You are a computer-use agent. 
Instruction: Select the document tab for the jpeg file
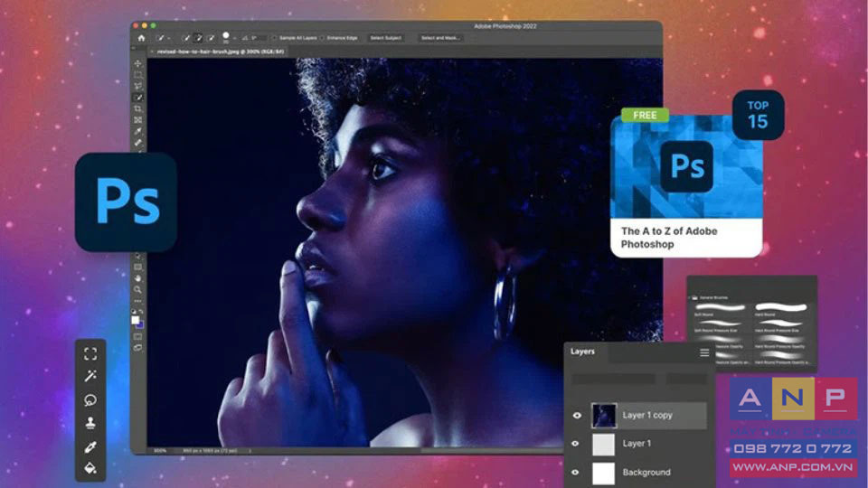click(x=220, y=52)
